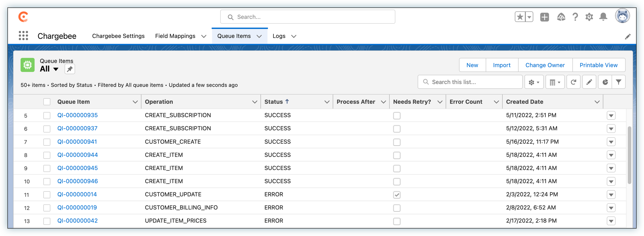Switch to the Chargebee Settings tab

tap(118, 36)
